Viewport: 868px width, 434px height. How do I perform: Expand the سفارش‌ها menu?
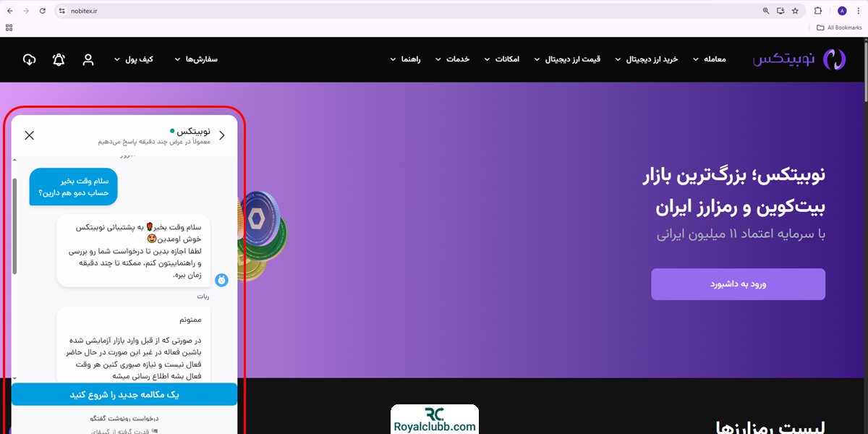click(x=195, y=59)
